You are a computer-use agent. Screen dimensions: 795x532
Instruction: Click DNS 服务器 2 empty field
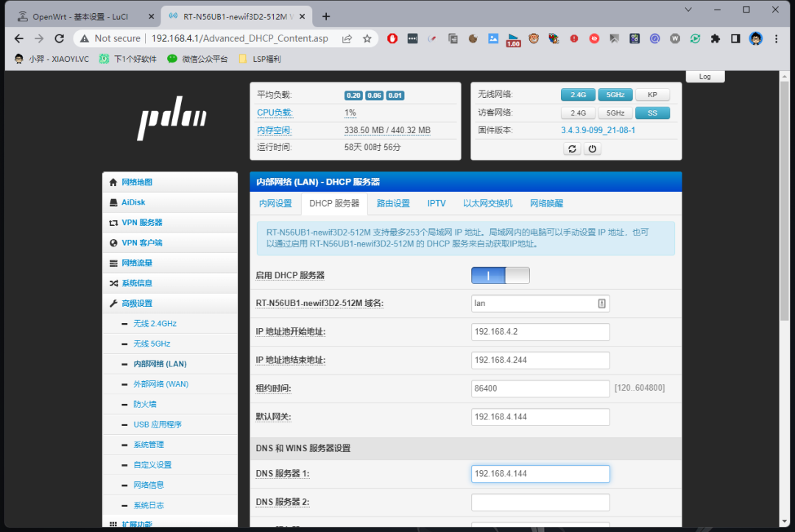(540, 502)
